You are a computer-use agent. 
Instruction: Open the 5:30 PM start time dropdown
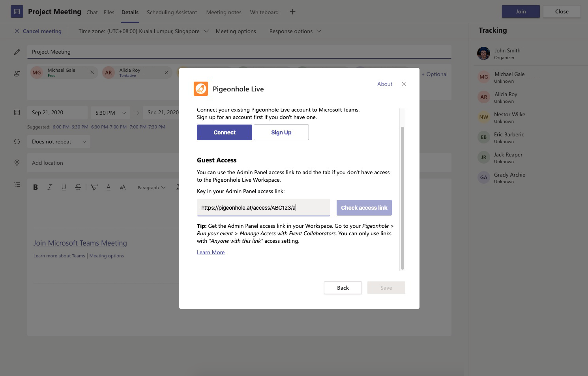tap(110, 113)
